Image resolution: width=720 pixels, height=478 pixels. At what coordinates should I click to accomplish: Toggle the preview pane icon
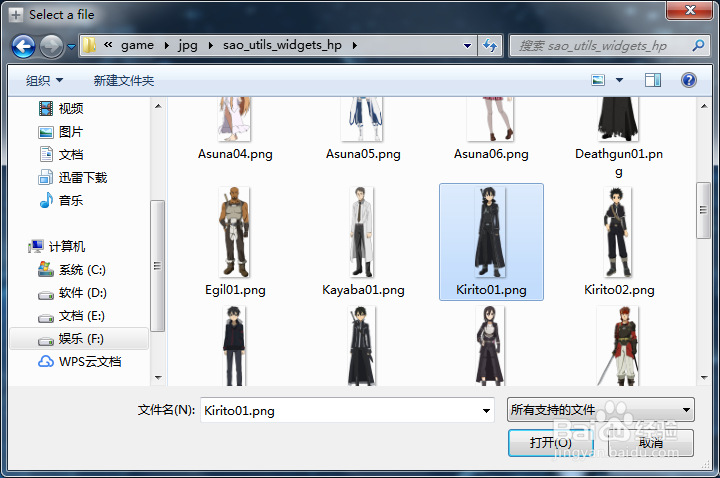pos(652,80)
